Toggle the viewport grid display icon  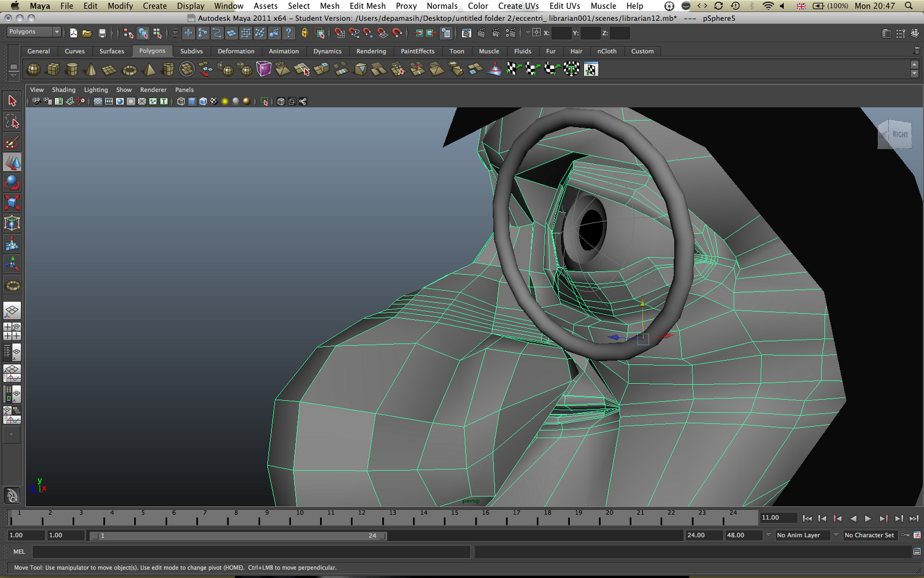pos(98,102)
